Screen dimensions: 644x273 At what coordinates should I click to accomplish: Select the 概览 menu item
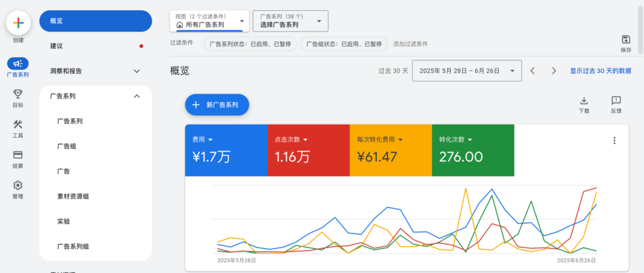click(96, 21)
